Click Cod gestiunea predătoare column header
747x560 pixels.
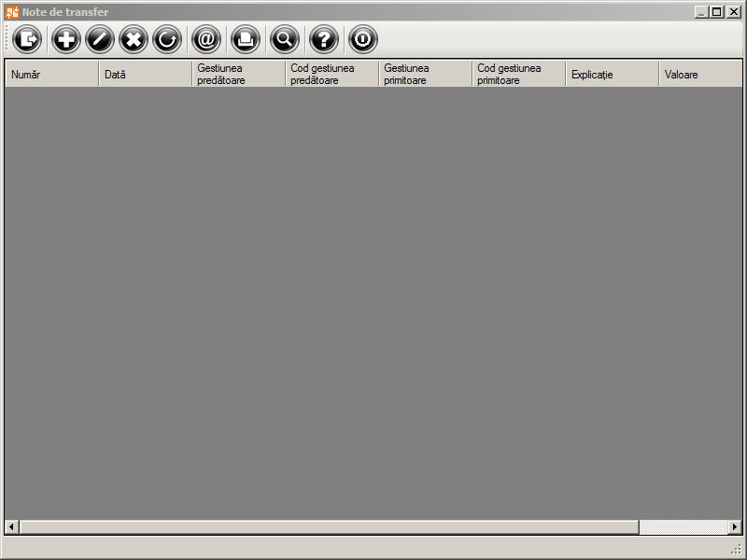click(x=332, y=75)
